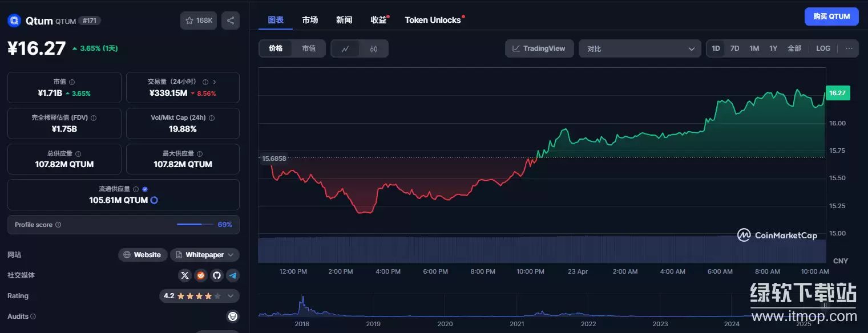Open the 收益 tab
This screenshot has width=868, height=333.
(x=378, y=20)
